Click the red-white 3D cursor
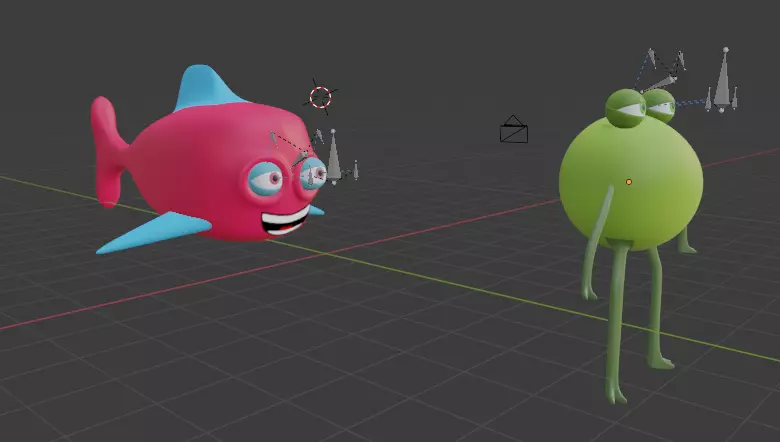Image resolution: width=780 pixels, height=442 pixels. pos(320,97)
